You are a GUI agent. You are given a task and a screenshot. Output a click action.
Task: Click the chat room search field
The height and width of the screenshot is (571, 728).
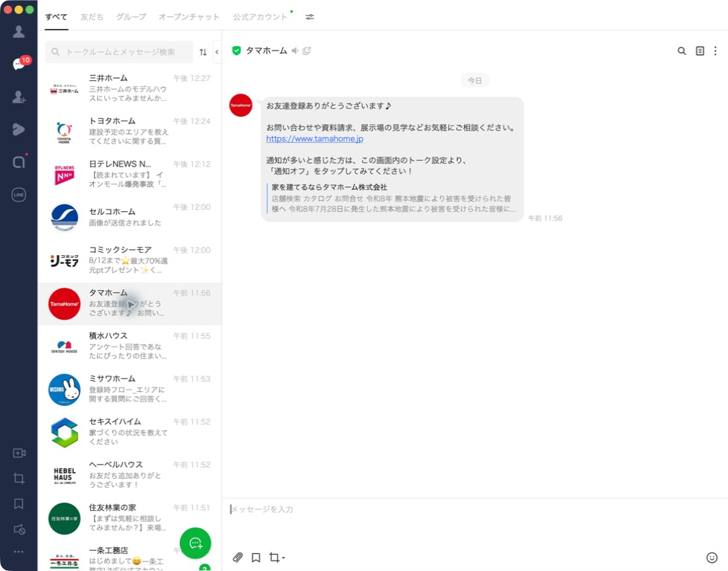pos(119,52)
